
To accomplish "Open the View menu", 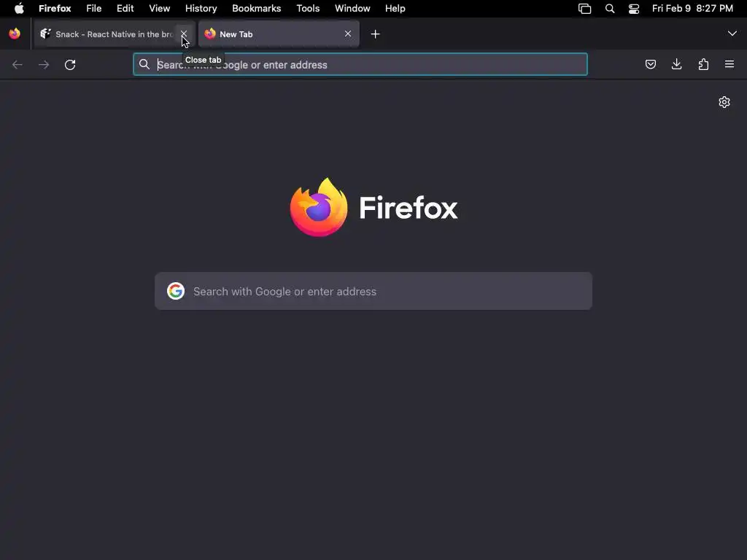I will pyautogui.click(x=160, y=8).
